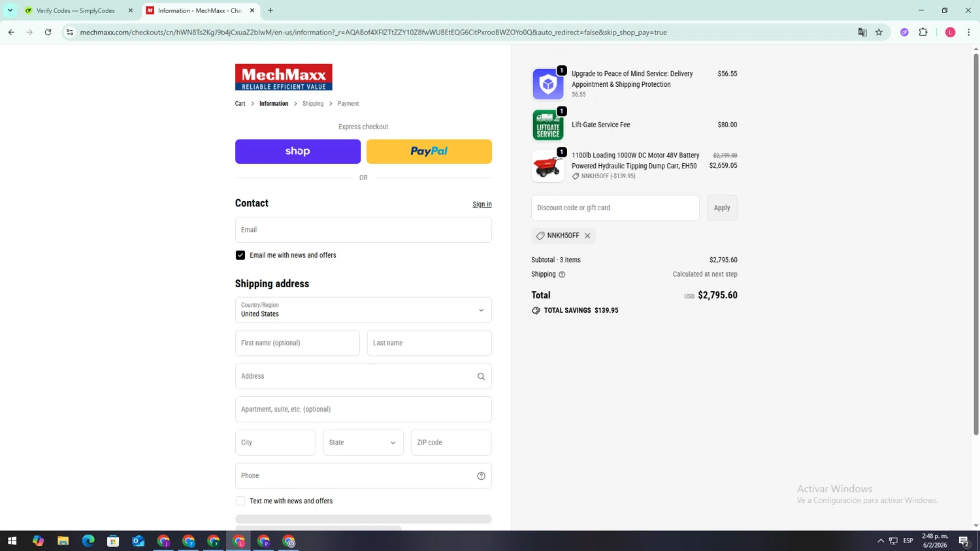This screenshot has width=980, height=551.
Task: Remove the NNKH5OFF discount code
Action: 587,236
